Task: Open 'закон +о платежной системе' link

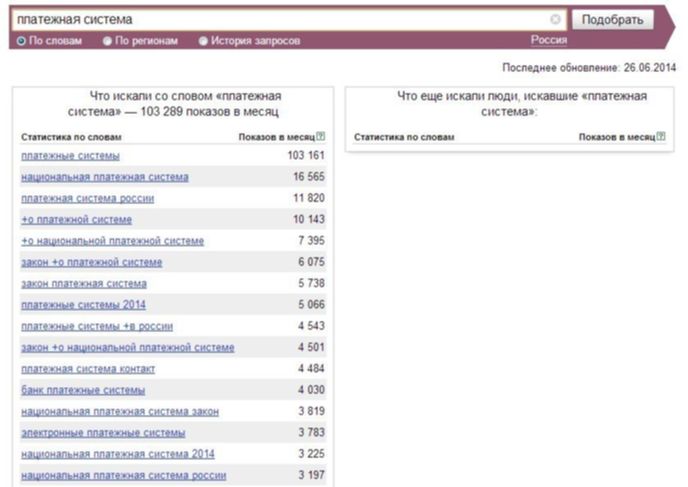Action: pyautogui.click(x=92, y=262)
